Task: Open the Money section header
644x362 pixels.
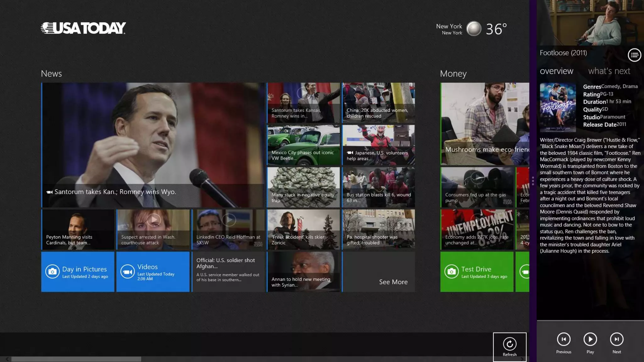Action: point(453,74)
